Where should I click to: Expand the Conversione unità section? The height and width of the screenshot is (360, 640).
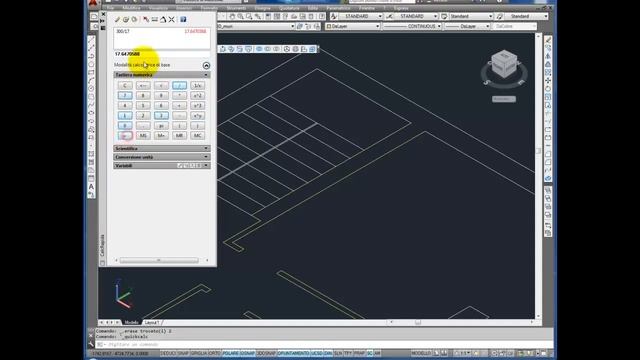pos(206,157)
